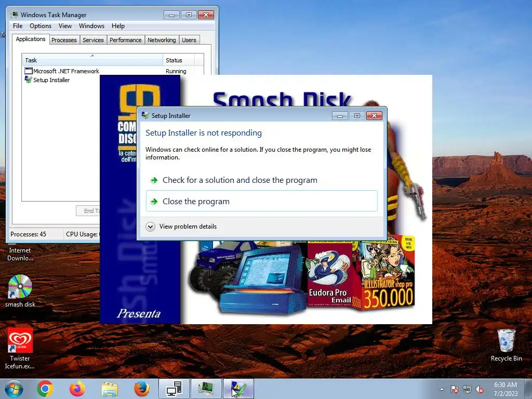Screen dimensions: 532x399
Task: Open Twister Icefun.exe desktop shortcut
Action: coord(20,349)
